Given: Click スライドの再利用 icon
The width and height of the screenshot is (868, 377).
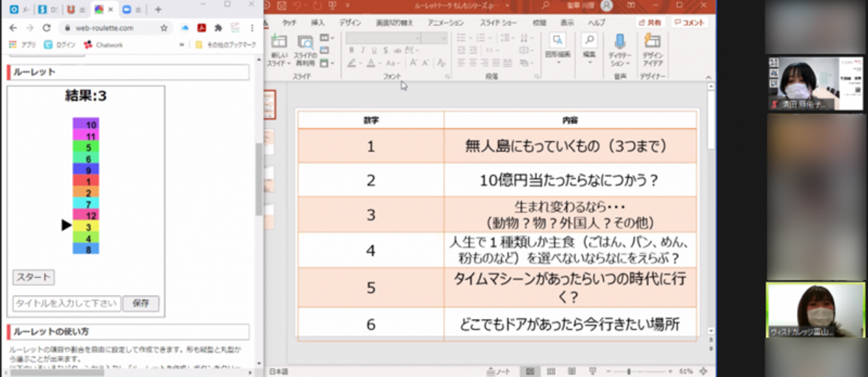Looking at the screenshot, I should pos(305,51).
